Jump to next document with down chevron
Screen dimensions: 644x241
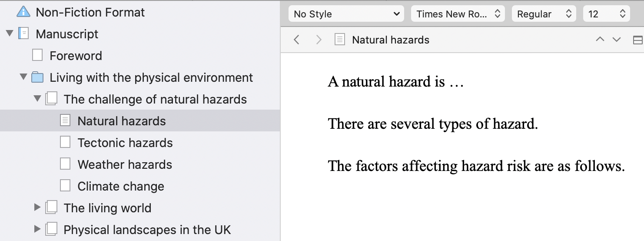tap(617, 40)
